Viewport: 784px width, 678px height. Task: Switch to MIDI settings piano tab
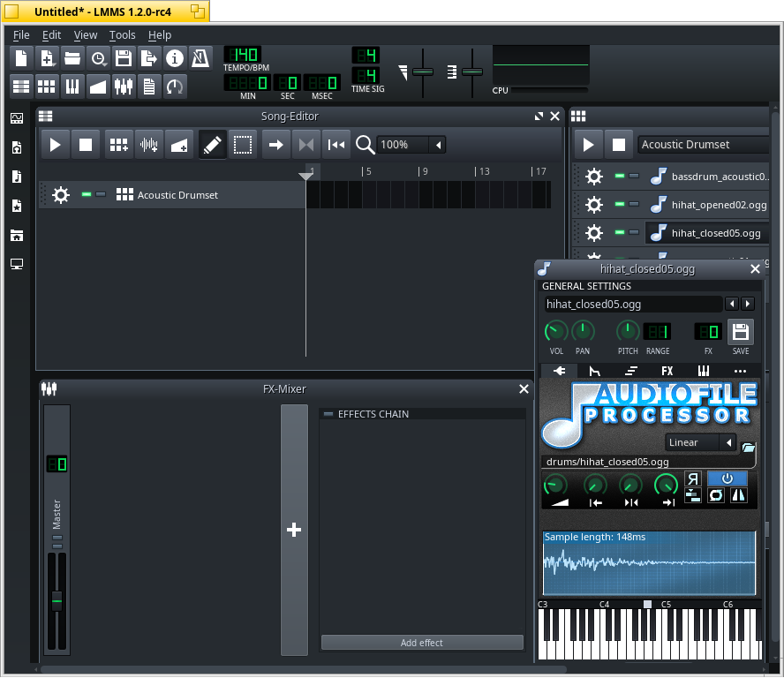pos(704,371)
